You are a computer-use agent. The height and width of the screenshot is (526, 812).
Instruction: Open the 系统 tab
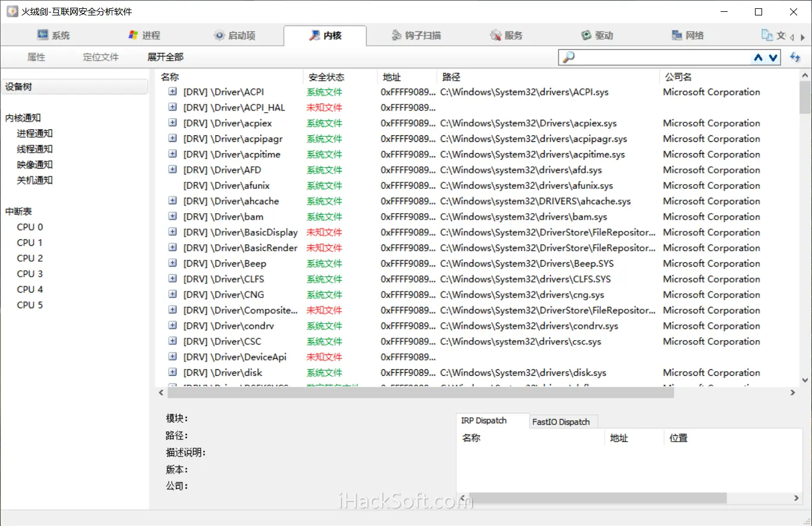point(53,35)
